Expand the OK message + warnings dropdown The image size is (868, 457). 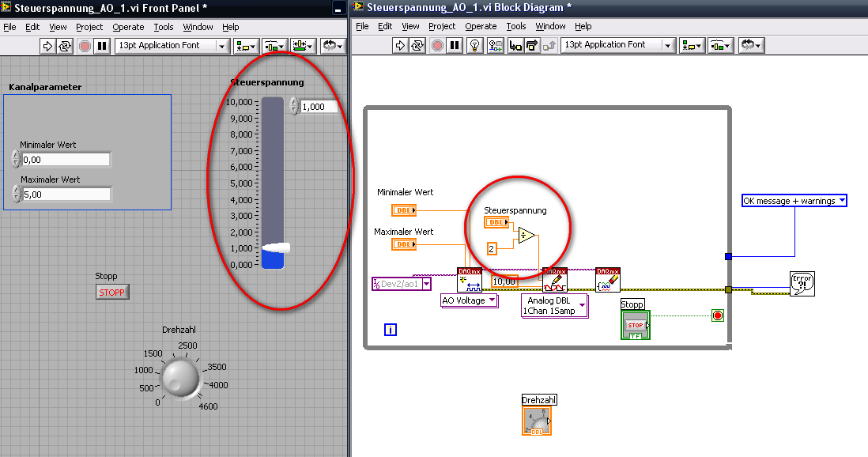(x=841, y=201)
